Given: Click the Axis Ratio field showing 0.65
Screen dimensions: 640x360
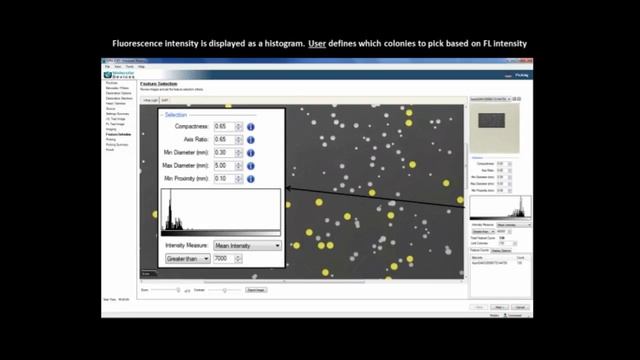Looking at the screenshot, I should pos(224,140).
